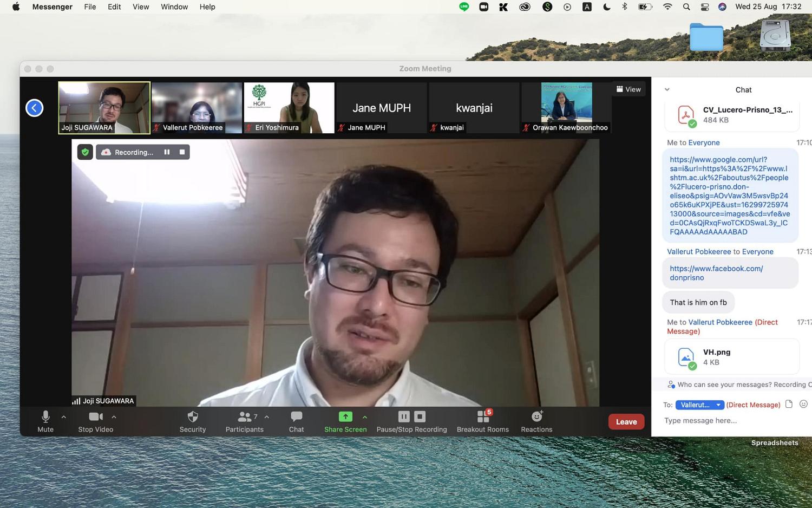Click the Wi-Fi status icon
The image size is (812, 508).
click(x=667, y=7)
